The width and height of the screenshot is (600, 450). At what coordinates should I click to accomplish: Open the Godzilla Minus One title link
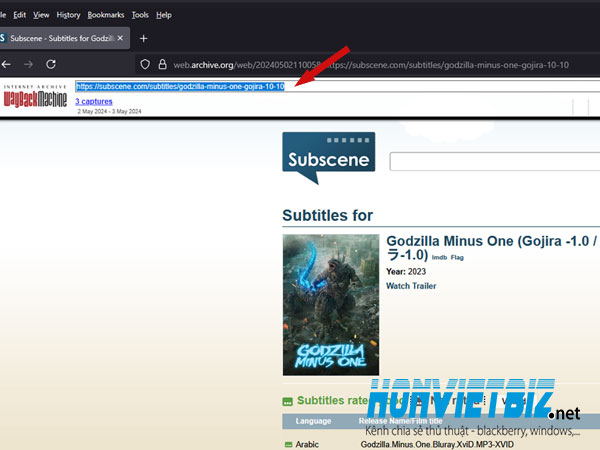pos(491,248)
